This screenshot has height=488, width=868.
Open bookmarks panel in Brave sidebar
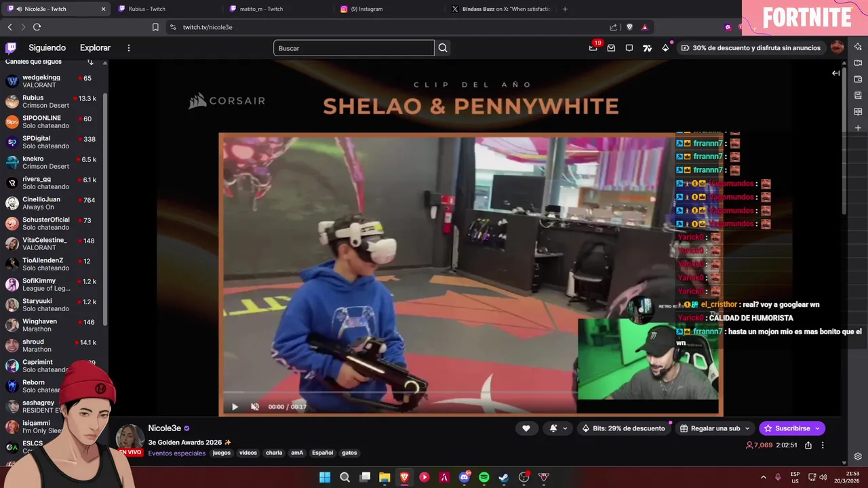click(x=858, y=96)
